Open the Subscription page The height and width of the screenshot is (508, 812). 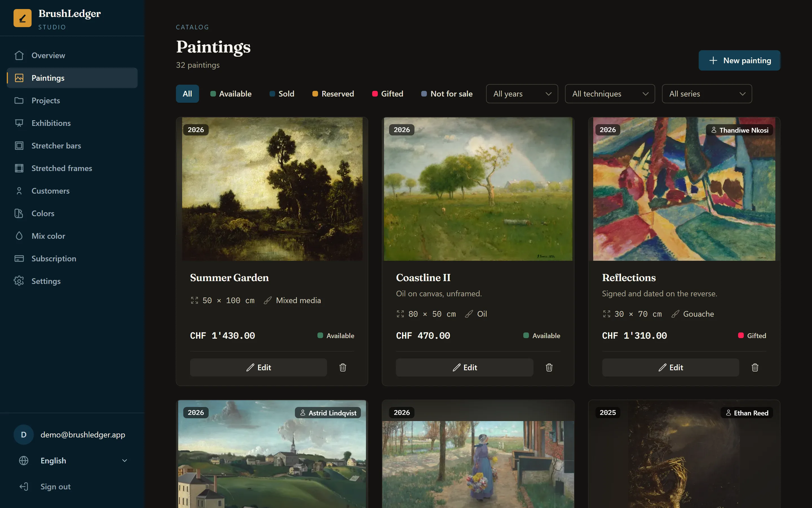click(72, 258)
